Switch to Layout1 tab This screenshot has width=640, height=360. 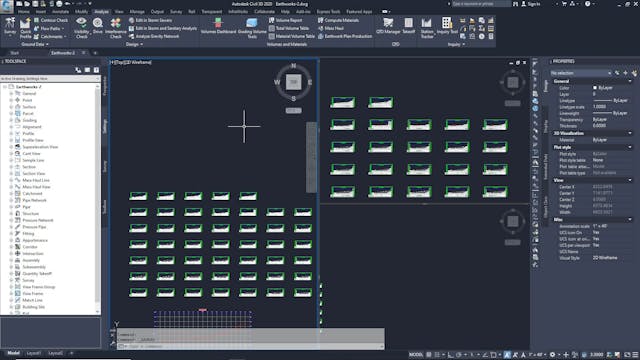coord(34,353)
